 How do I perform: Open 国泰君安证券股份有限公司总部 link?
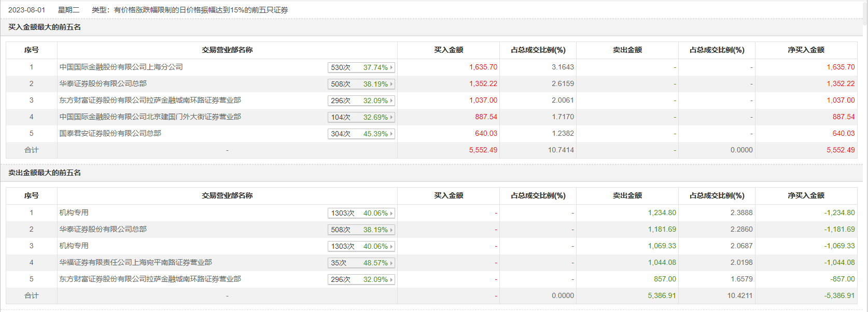[x=110, y=133]
